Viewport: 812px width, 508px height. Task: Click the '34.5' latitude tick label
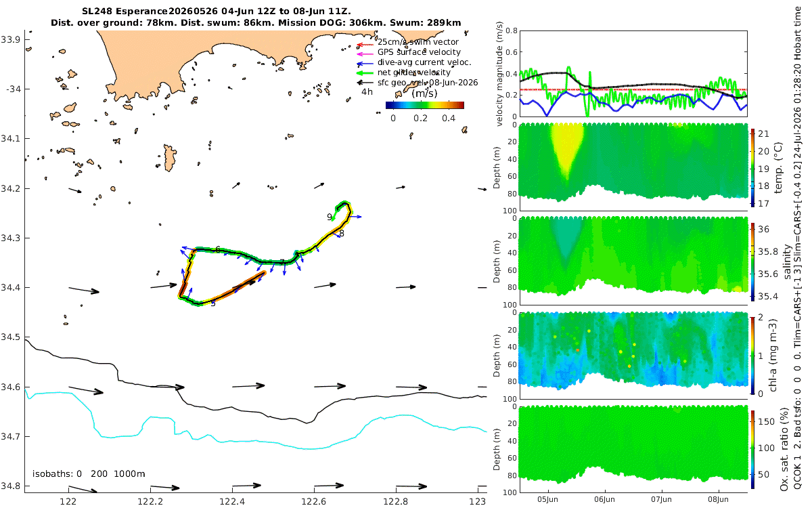[x=11, y=337]
